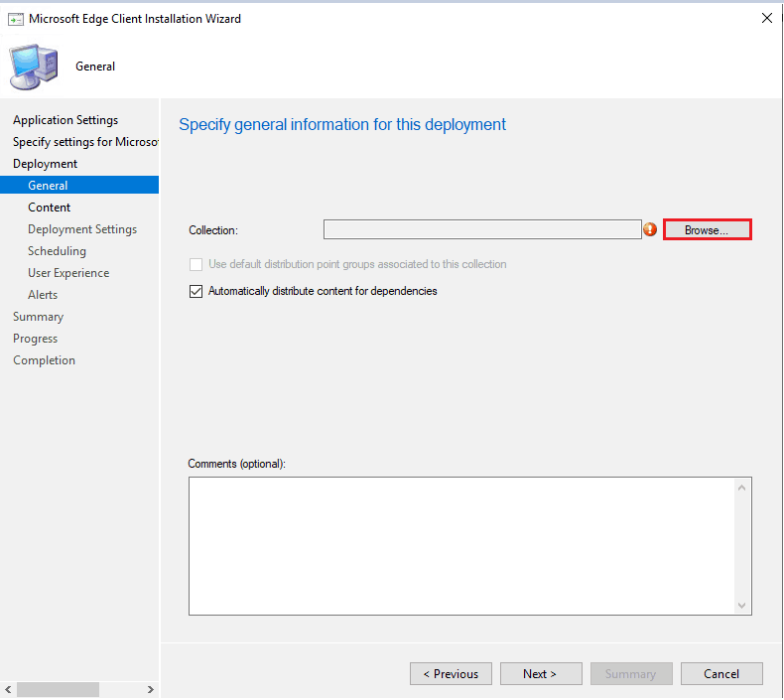
Task: Click inside the Comments text box
Action: click(x=462, y=546)
